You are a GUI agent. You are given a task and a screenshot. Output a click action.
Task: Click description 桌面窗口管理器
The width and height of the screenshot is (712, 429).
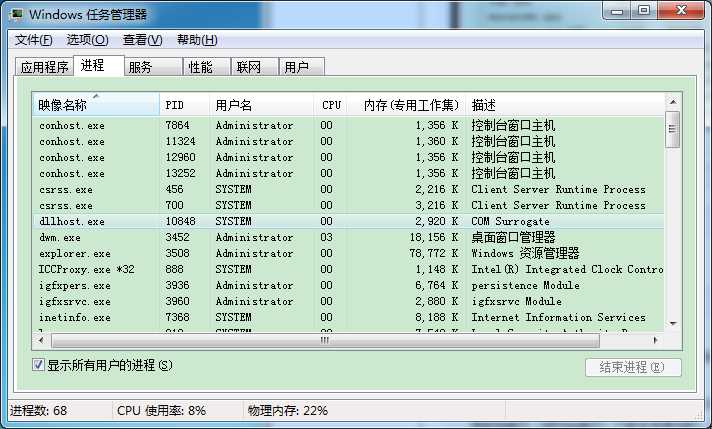coord(513,237)
